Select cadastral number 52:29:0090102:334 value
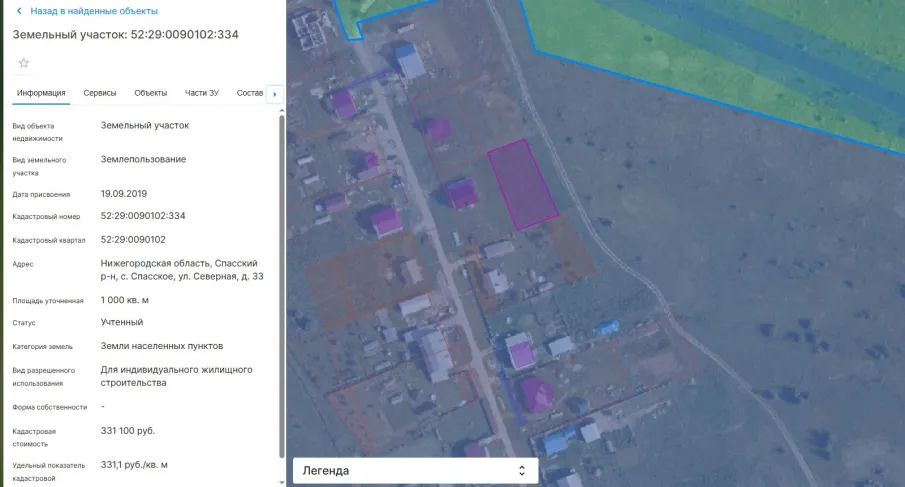 [x=143, y=216]
